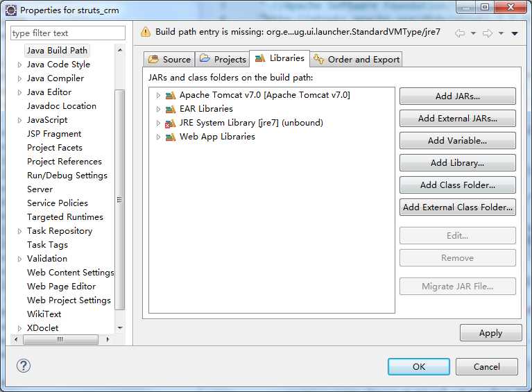532x392 pixels.
Task: Expand the Validation node
Action: (x=19, y=259)
